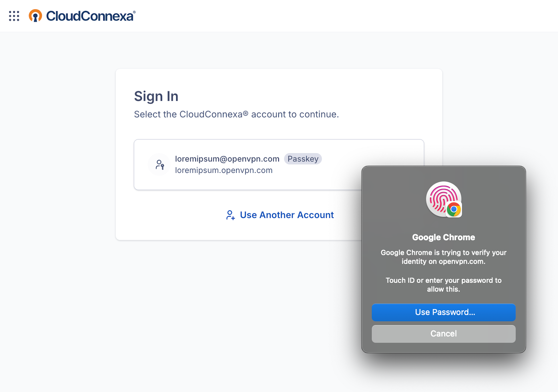Click the "verify your identity on openvpn.com" message

tap(443, 257)
